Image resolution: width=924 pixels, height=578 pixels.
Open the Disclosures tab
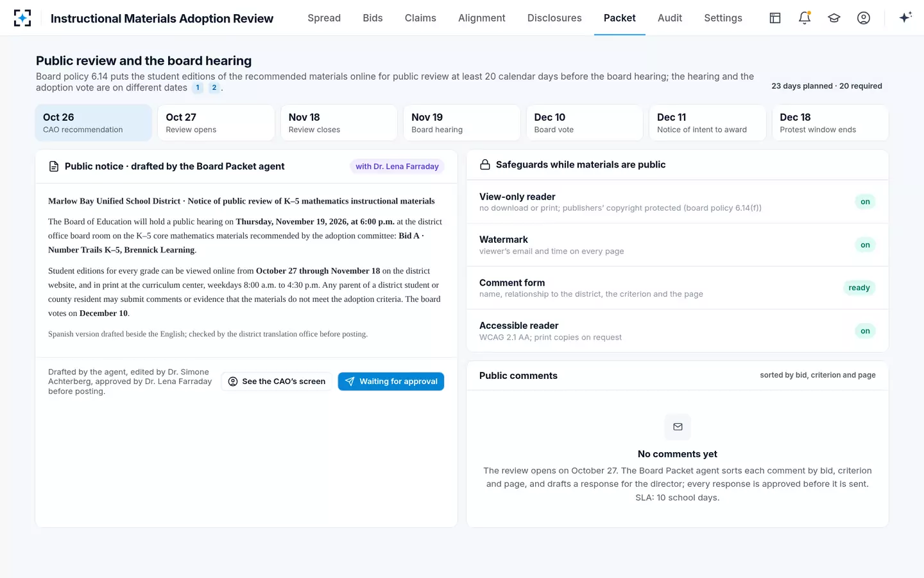coord(554,18)
